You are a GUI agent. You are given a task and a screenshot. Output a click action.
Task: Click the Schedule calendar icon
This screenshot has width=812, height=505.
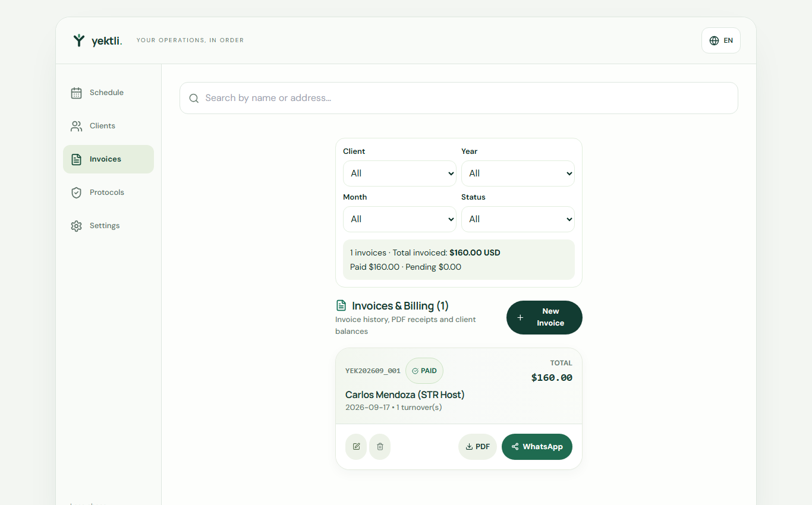(76, 93)
